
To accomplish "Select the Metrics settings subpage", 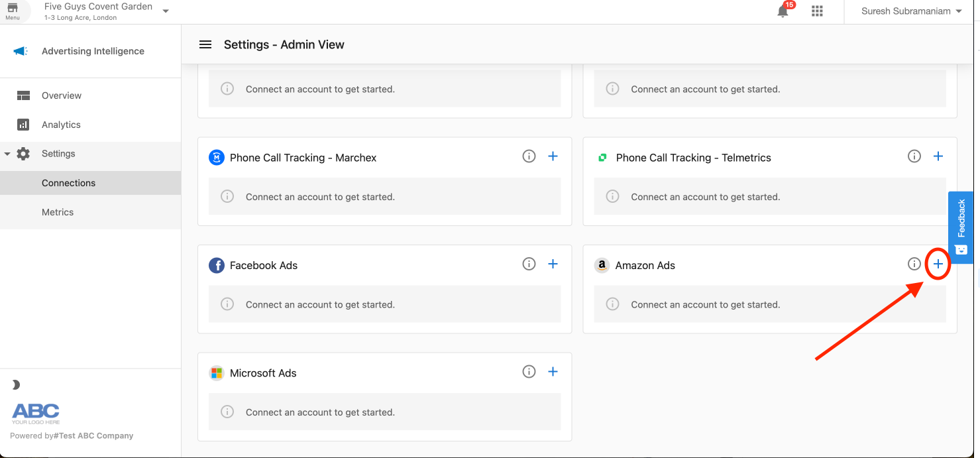I will pyautogui.click(x=58, y=212).
